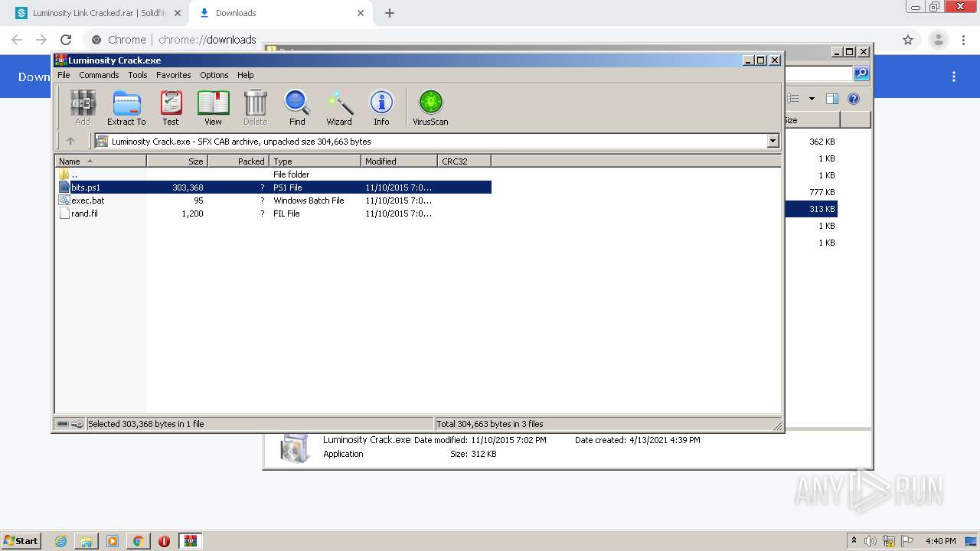The width and height of the screenshot is (980, 551).
Task: Open a new Chrome tab
Action: pos(390,13)
